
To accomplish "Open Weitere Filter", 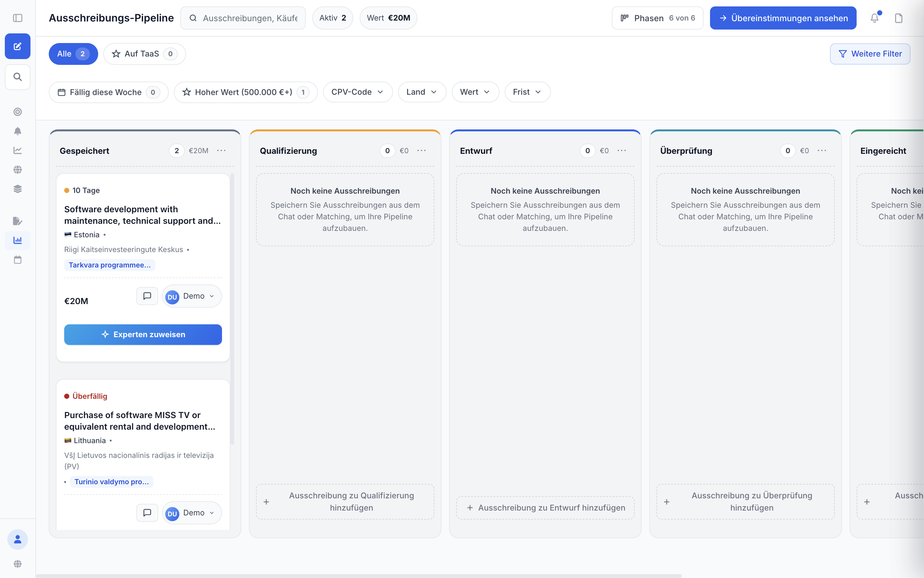I will click(x=870, y=54).
